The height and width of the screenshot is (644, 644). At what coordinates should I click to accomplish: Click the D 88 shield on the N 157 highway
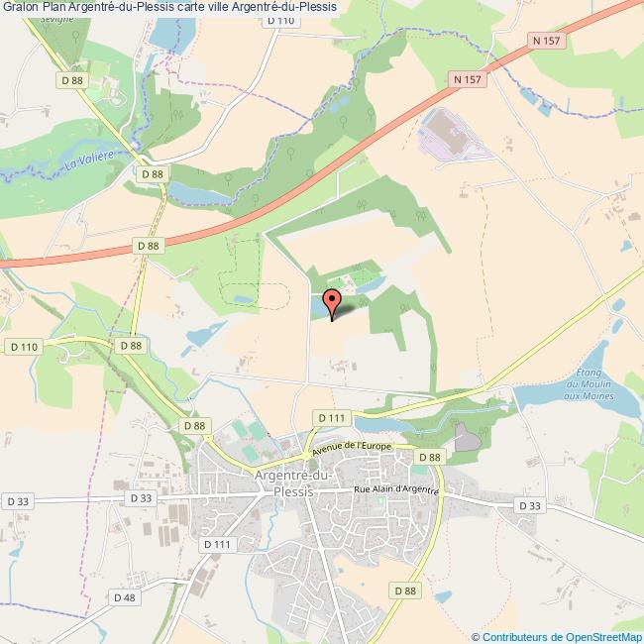149,246
